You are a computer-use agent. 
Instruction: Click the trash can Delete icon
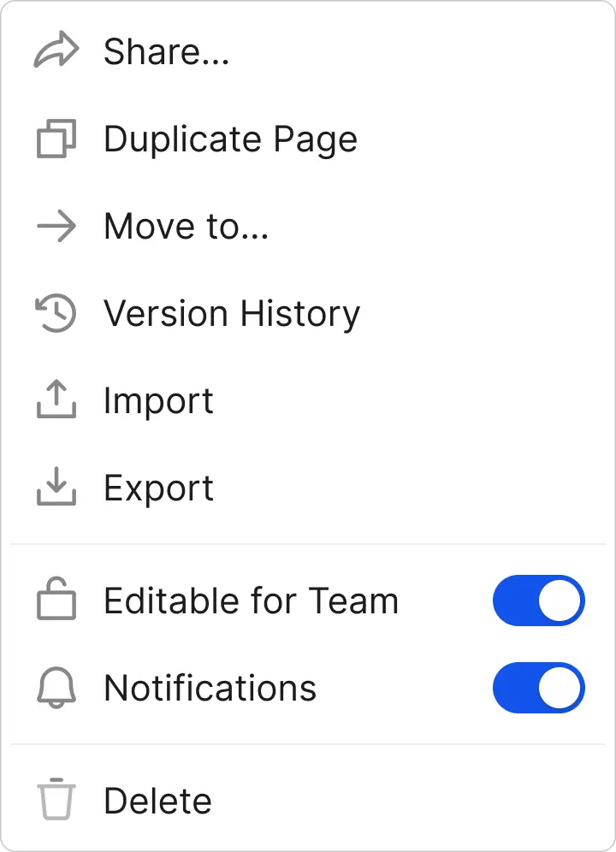coord(56,801)
